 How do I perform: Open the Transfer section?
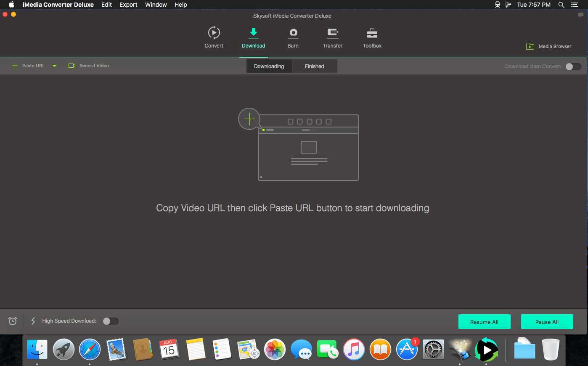coord(333,37)
